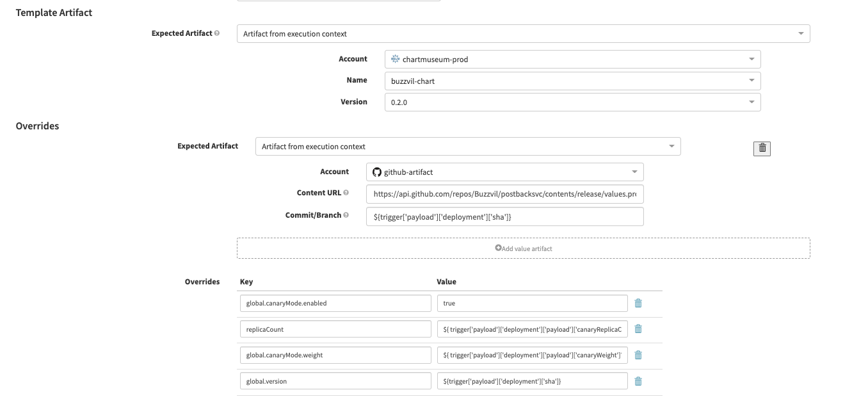The height and width of the screenshot is (399, 868).
Task: Click Add value artifact button
Action: tap(523, 248)
